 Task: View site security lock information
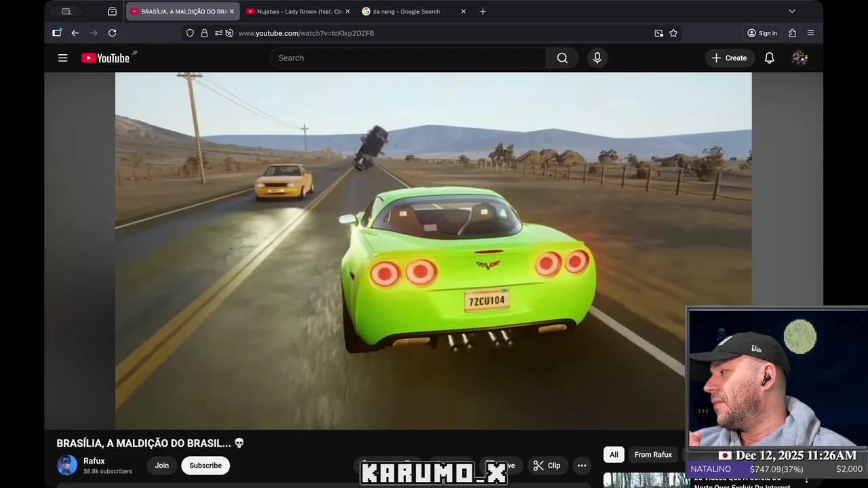coord(204,33)
